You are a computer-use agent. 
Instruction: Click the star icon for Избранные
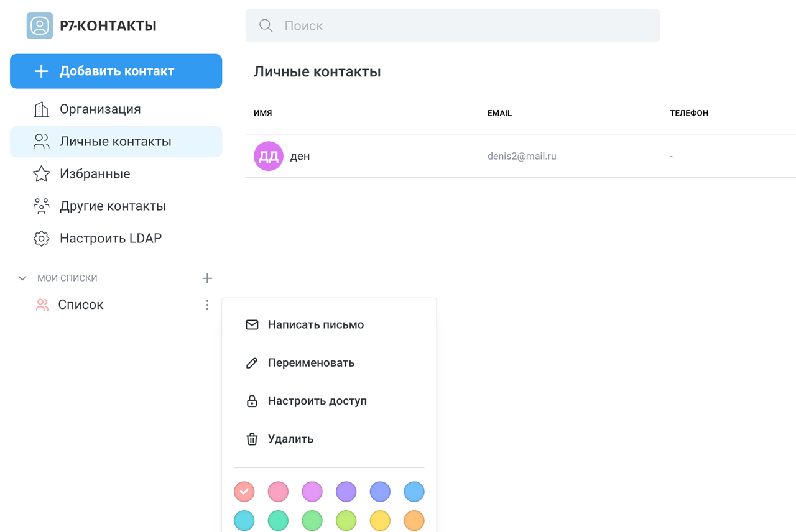pos(41,174)
